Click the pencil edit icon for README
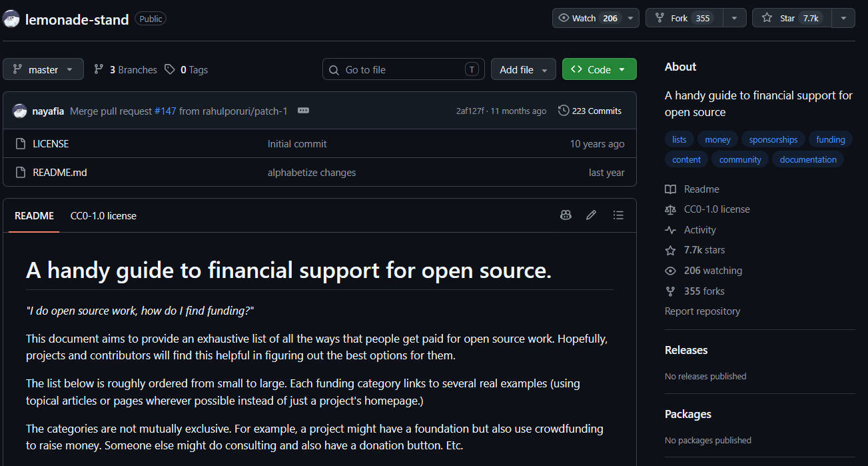 point(591,215)
